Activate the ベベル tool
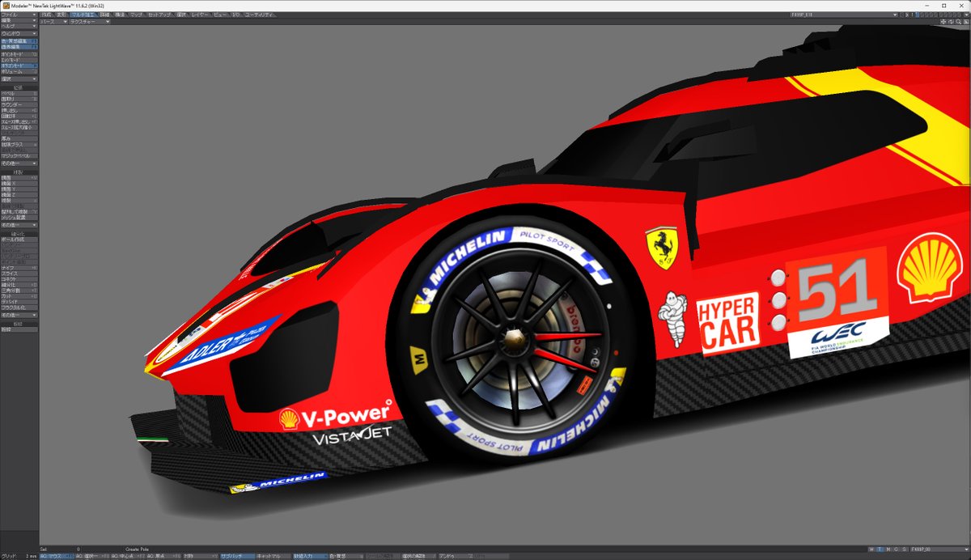 [19, 92]
